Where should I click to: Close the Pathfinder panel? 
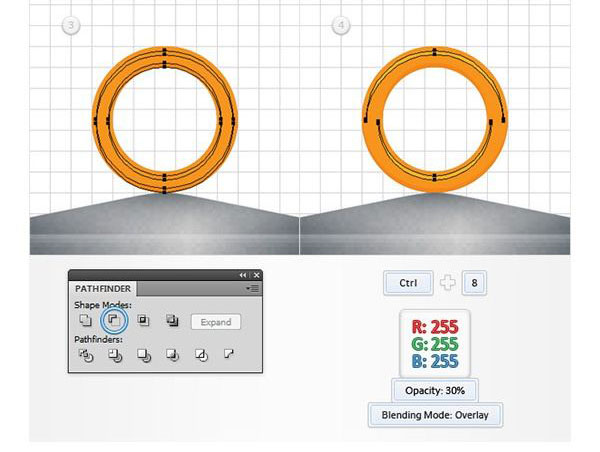pyautogui.click(x=256, y=275)
